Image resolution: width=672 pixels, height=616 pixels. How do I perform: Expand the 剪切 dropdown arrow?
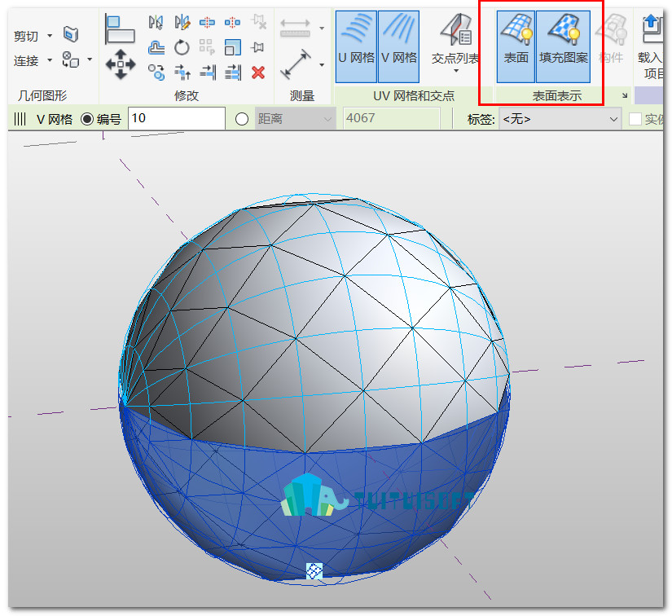50,35
